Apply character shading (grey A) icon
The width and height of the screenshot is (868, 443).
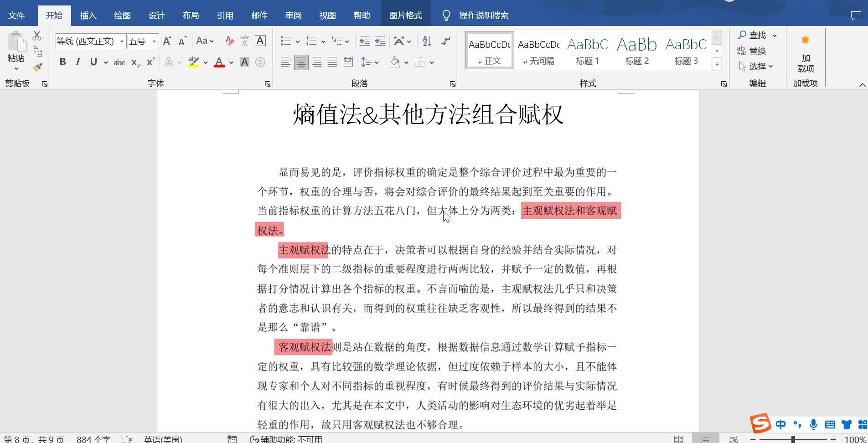245,62
